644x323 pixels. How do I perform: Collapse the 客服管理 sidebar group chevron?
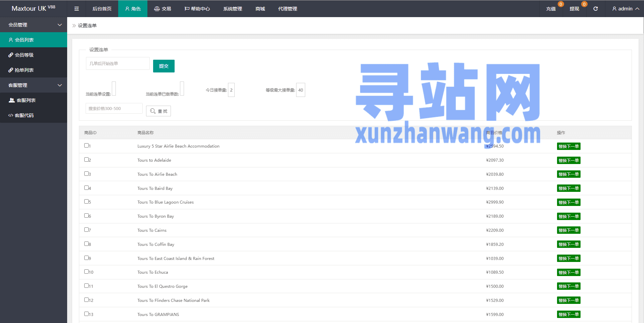(60, 85)
